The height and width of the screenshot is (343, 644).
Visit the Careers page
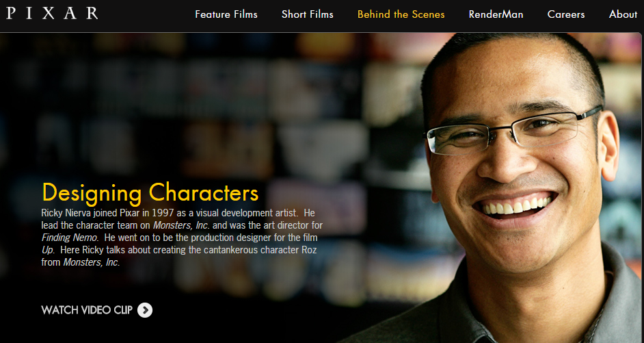tap(565, 14)
